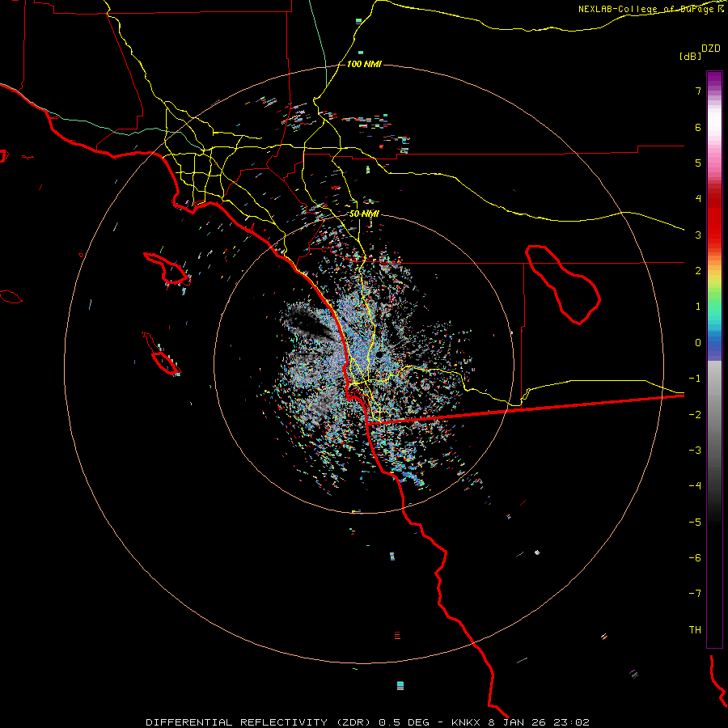Click the scale value "6"
This screenshot has height=728, width=728.
point(698,127)
